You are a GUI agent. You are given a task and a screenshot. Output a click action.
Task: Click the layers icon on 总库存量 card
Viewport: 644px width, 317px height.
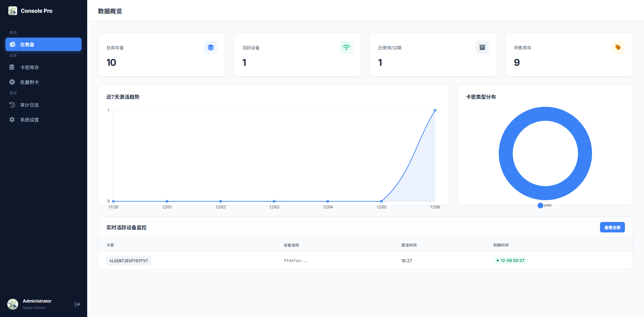211,47
